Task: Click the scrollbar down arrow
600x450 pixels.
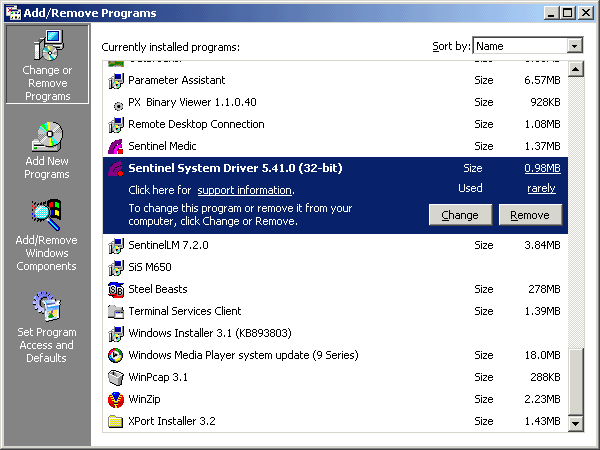Action: click(576, 423)
